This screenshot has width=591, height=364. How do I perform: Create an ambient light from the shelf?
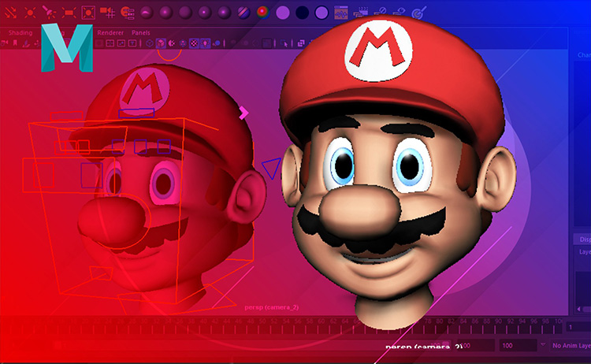tap(10, 13)
